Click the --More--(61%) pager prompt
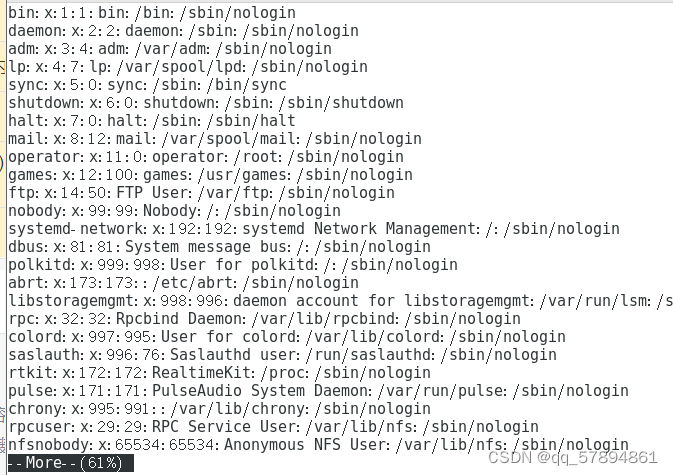 tap(71, 463)
